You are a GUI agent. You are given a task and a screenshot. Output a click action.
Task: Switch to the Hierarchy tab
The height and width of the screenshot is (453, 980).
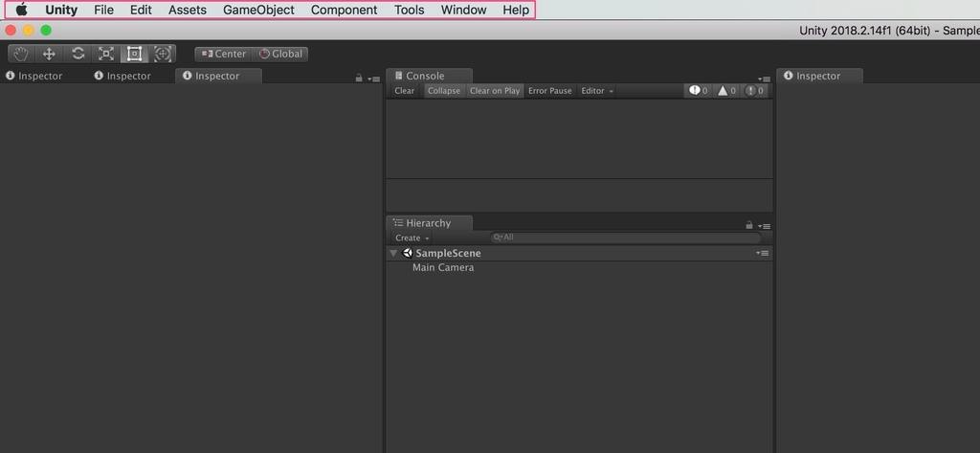(429, 223)
